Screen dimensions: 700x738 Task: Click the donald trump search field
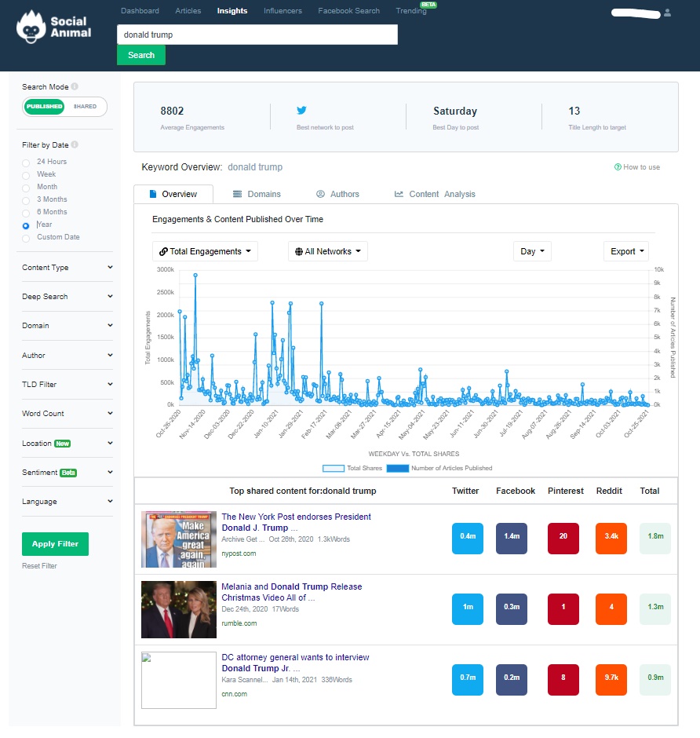(x=257, y=35)
